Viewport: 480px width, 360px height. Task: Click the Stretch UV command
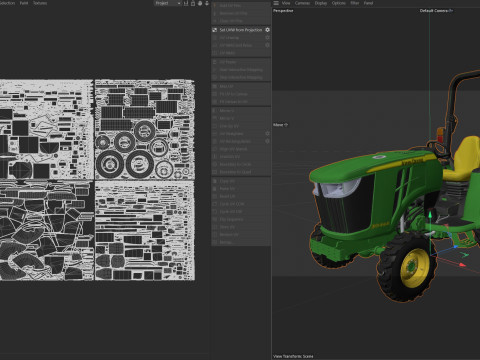click(x=241, y=157)
